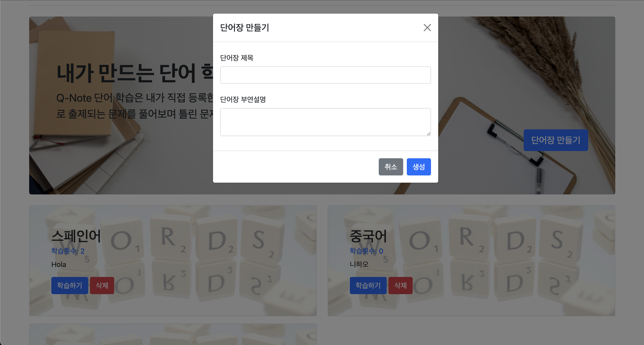Close the 단어장 만들기 dialog with the X icon
The height and width of the screenshot is (345, 644).
pos(427,28)
